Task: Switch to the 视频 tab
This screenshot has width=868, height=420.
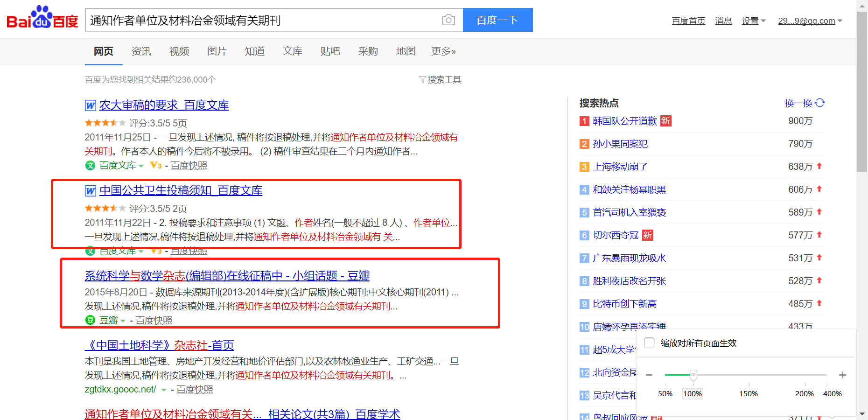Action: 179,51
